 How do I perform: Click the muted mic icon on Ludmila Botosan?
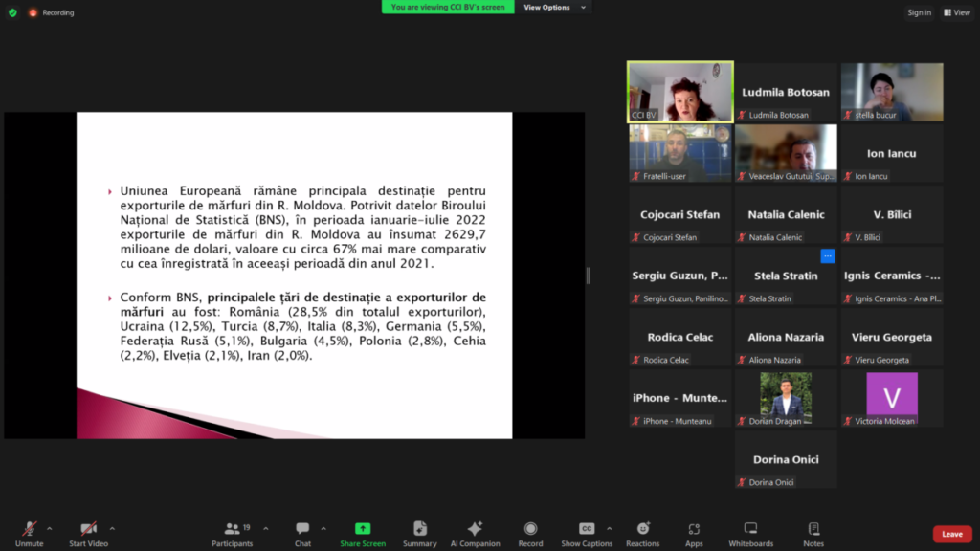coord(742,115)
